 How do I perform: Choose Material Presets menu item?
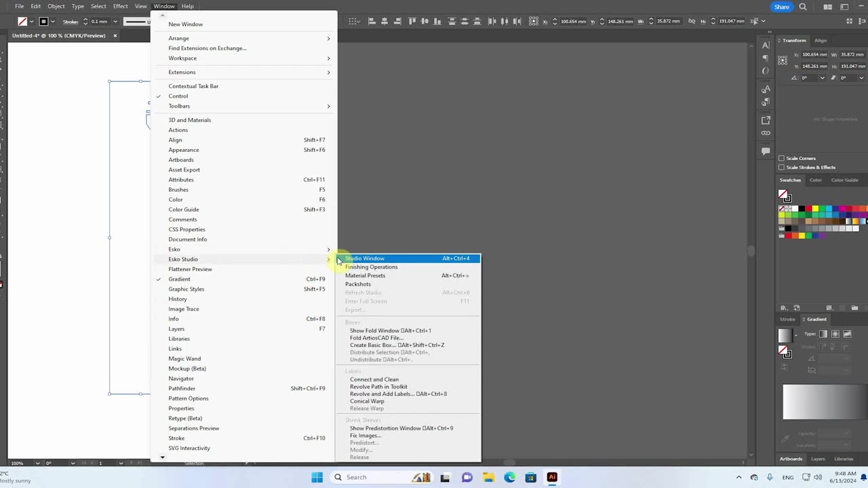tap(408, 276)
